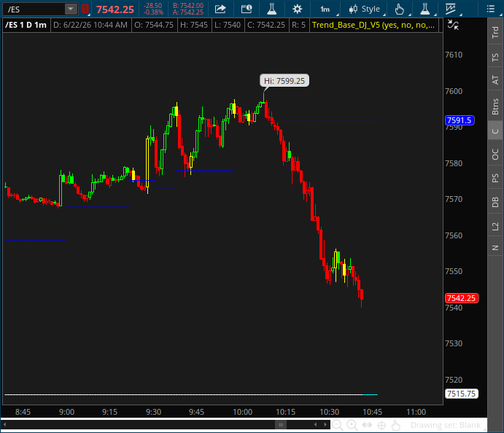Click the red symbol link indicator
The height and width of the screenshot is (433, 504).
[85, 9]
